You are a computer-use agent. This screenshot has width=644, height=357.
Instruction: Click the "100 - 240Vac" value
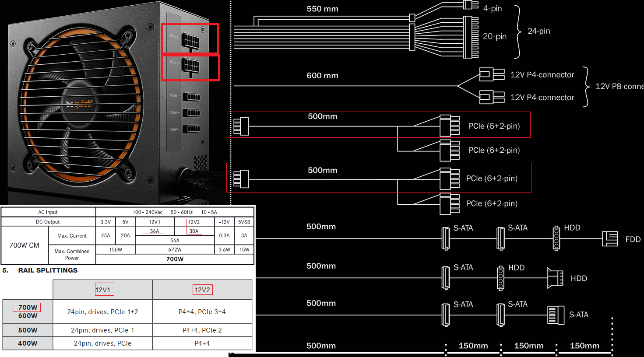148,212
